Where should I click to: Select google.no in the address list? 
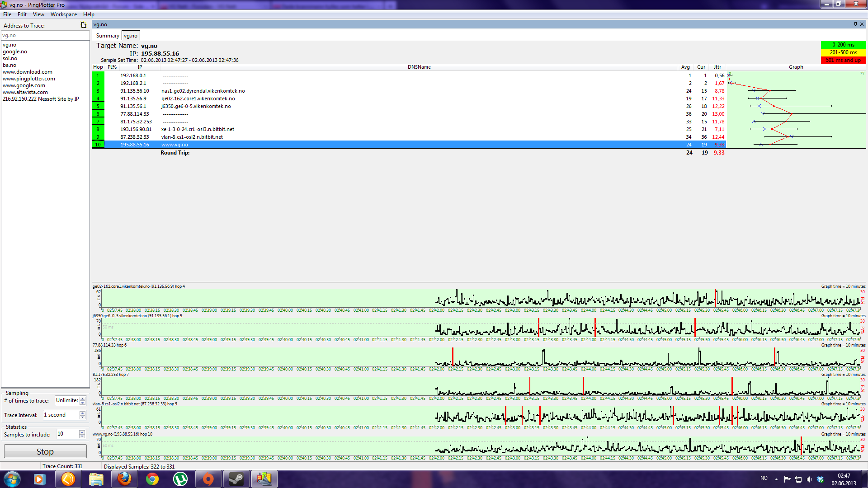click(x=15, y=52)
